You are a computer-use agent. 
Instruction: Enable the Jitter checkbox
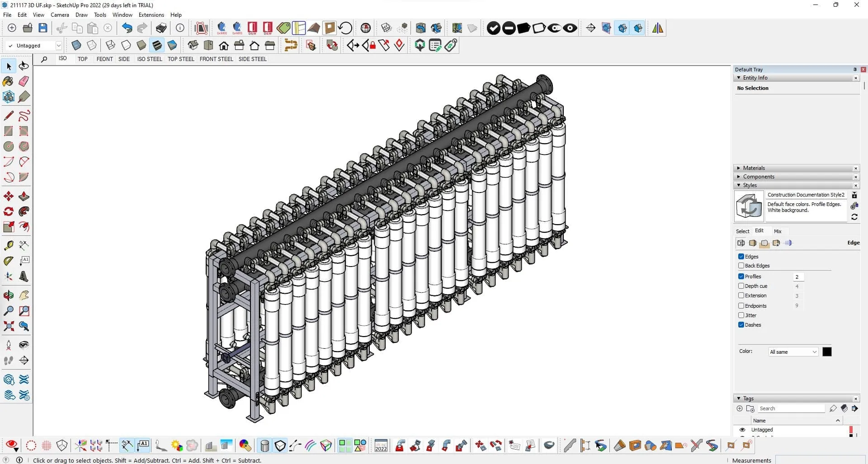(741, 315)
